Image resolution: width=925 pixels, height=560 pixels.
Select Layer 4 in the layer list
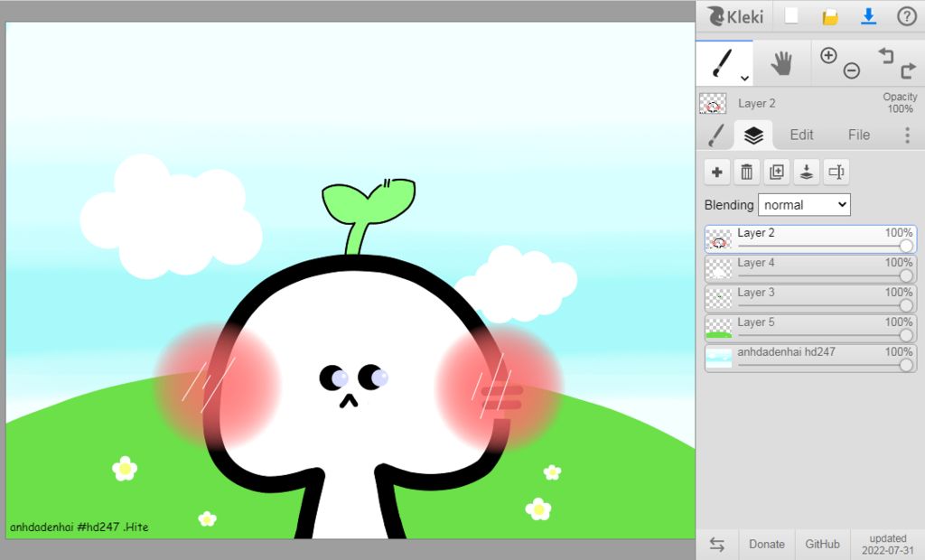tap(810, 268)
